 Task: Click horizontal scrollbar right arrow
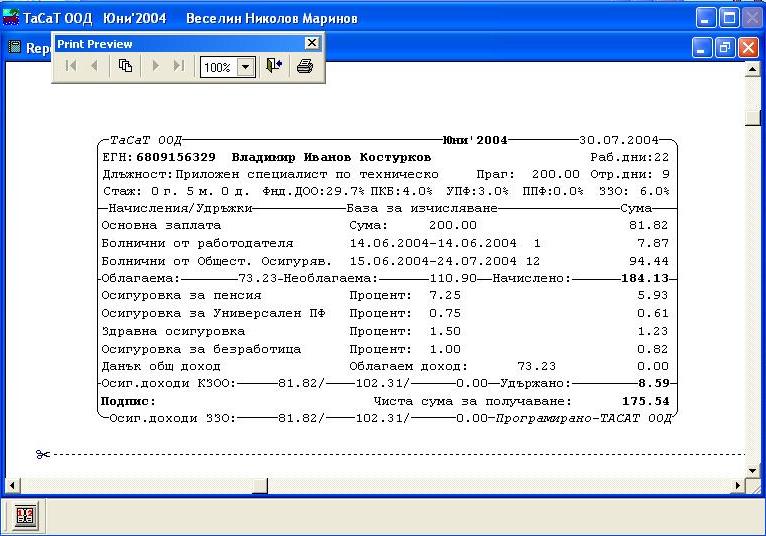738,486
